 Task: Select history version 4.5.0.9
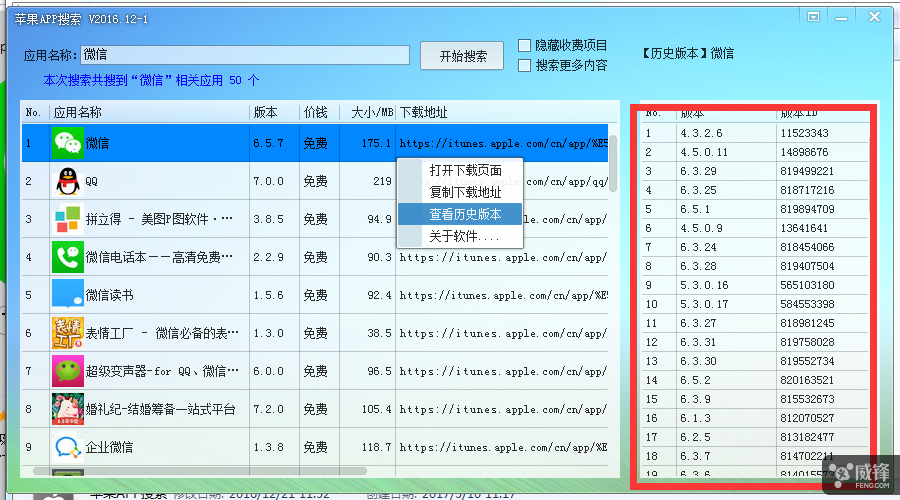pos(701,228)
